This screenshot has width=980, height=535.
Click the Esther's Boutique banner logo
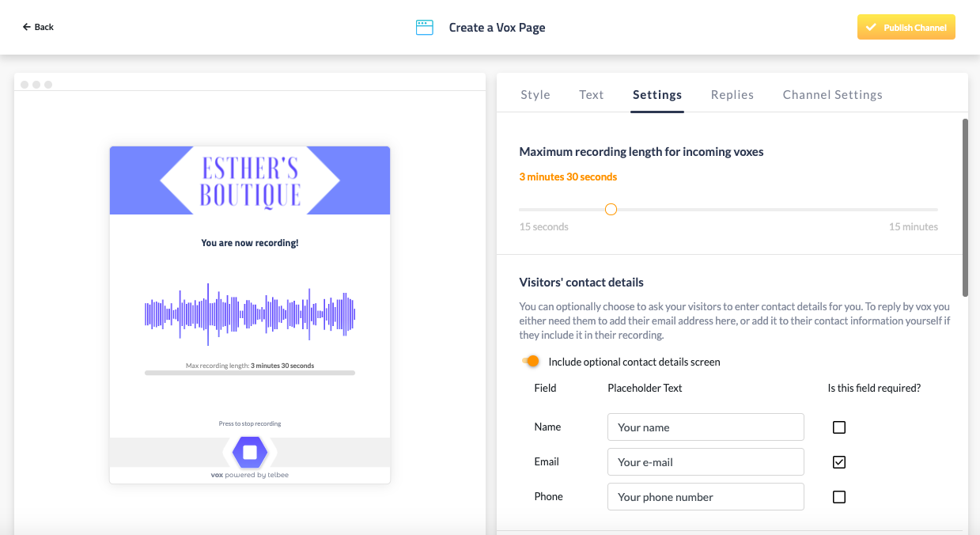[250, 180]
